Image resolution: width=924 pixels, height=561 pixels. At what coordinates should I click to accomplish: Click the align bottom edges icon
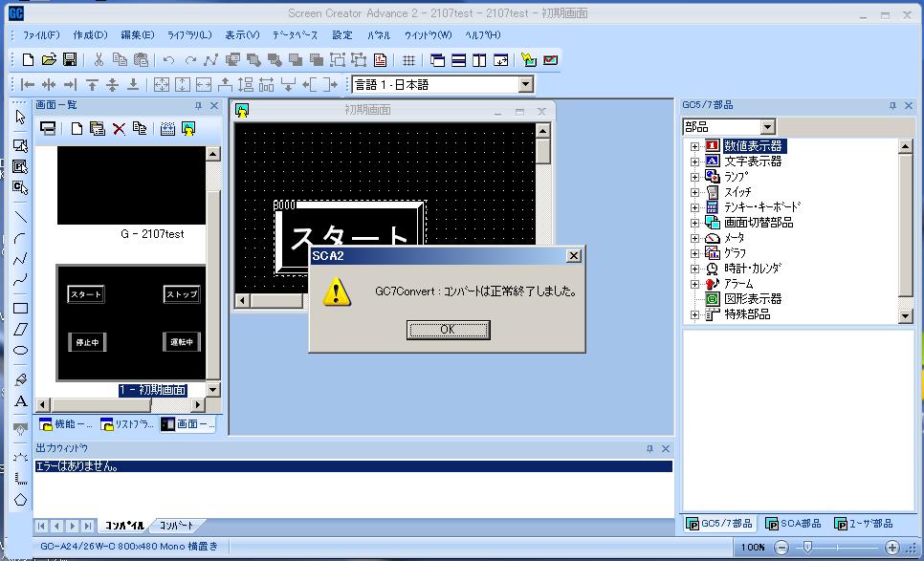coord(133,85)
